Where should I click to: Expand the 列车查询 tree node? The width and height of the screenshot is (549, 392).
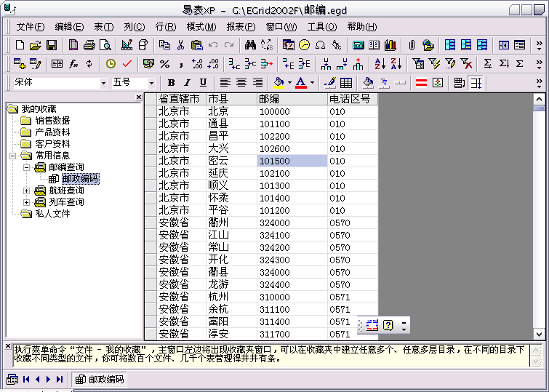[x=26, y=202]
